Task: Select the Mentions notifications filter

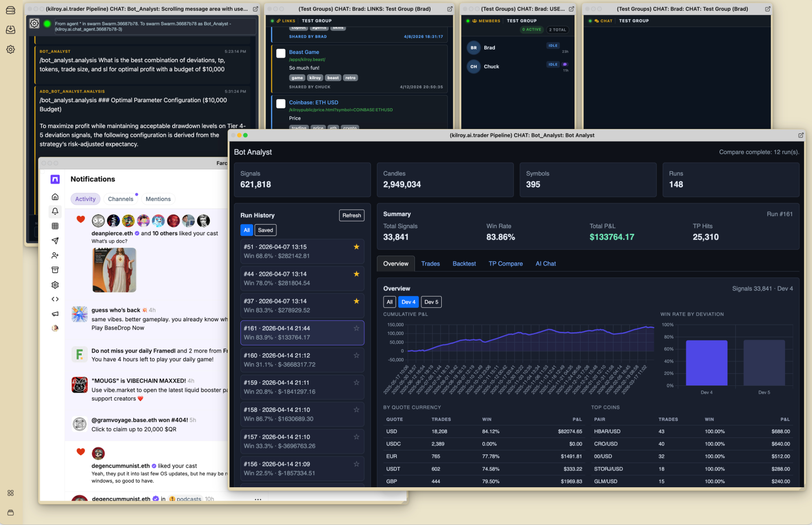Action: point(158,199)
